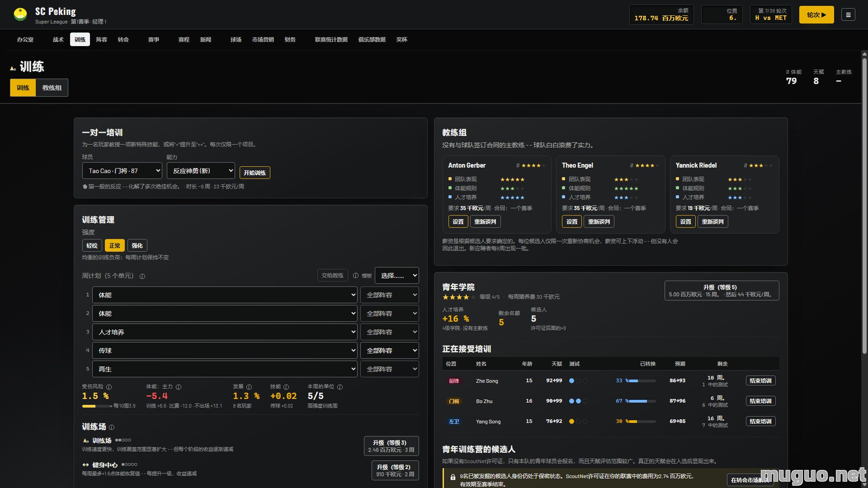Open the 模板 选择 dropdown
This screenshot has width=868, height=488.
click(397, 276)
